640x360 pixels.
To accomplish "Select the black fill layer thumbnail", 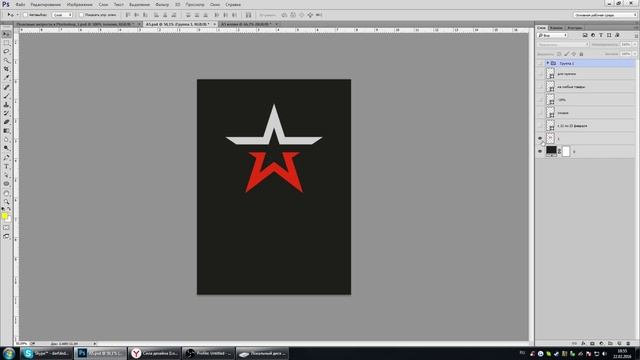I will (551, 151).
